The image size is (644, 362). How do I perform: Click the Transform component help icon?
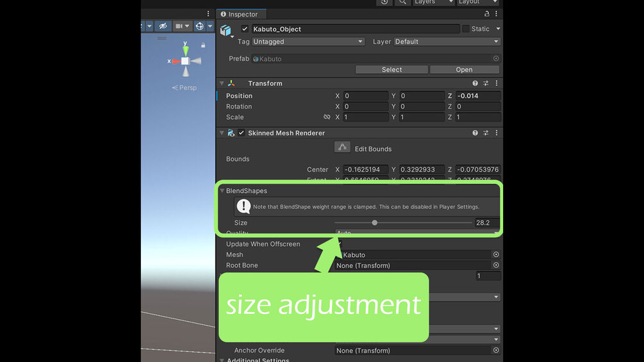pos(475,83)
